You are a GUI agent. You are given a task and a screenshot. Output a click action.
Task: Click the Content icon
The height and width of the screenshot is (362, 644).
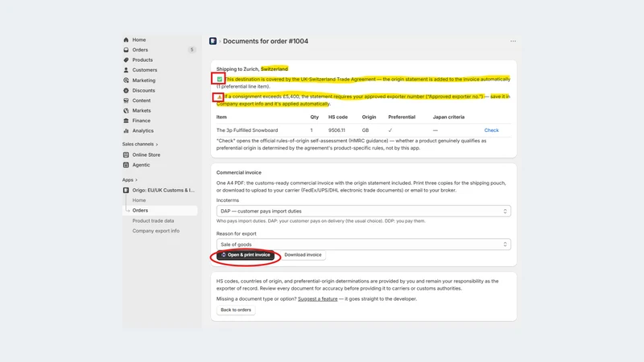point(126,101)
